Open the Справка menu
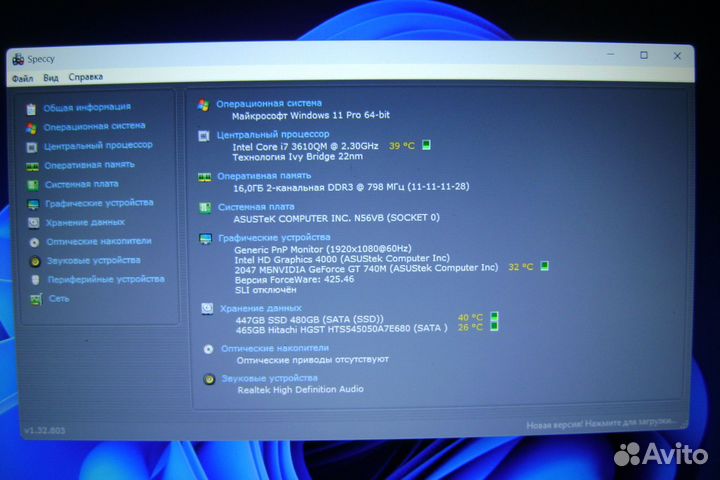Screen dimensions: 720x480 pos(85,77)
